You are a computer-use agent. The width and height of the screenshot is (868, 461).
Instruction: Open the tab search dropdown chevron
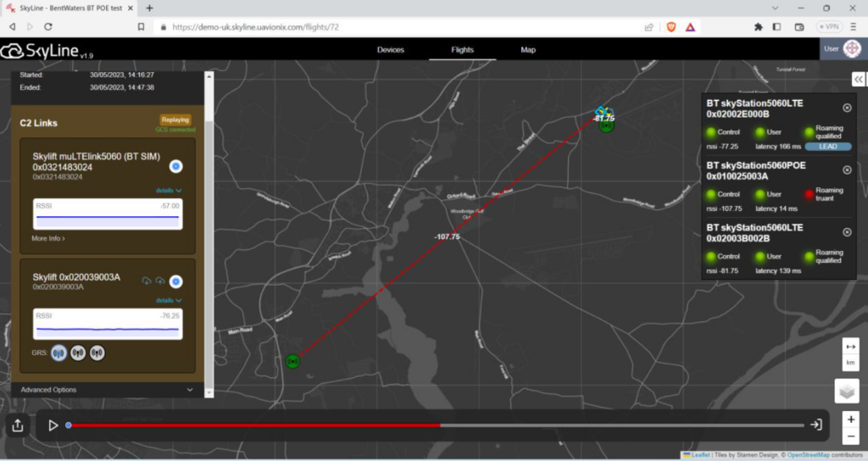[x=775, y=8]
